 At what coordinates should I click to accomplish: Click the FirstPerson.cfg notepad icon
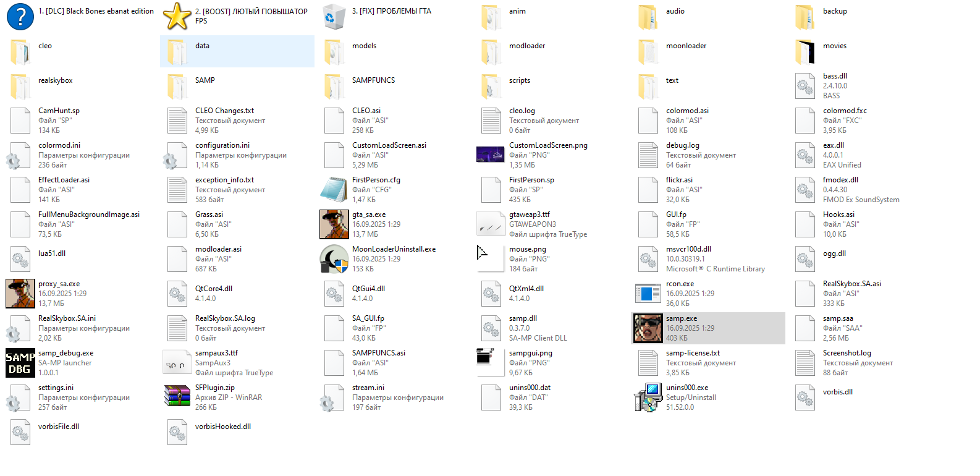pos(334,190)
